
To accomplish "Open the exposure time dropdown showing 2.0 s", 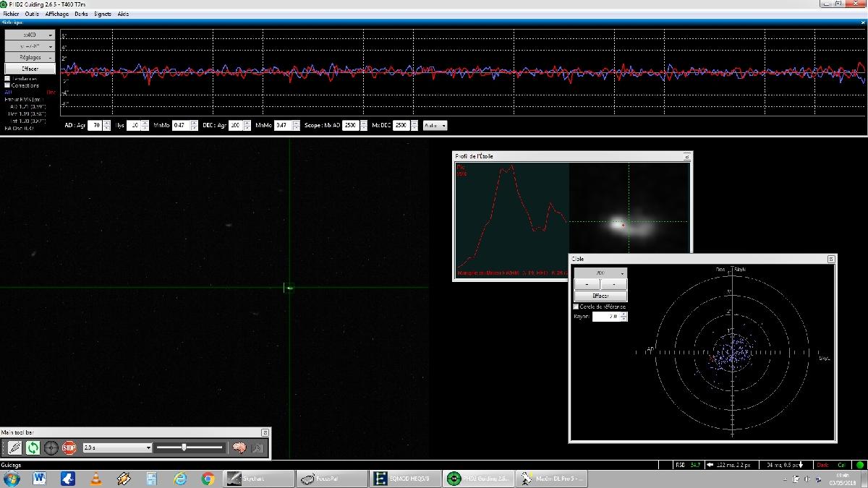I will pos(117,448).
